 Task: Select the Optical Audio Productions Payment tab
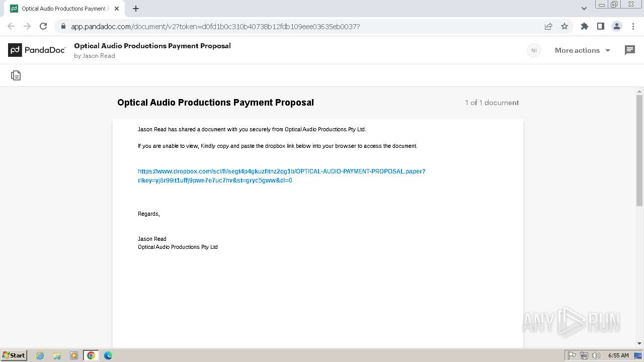coord(65,9)
